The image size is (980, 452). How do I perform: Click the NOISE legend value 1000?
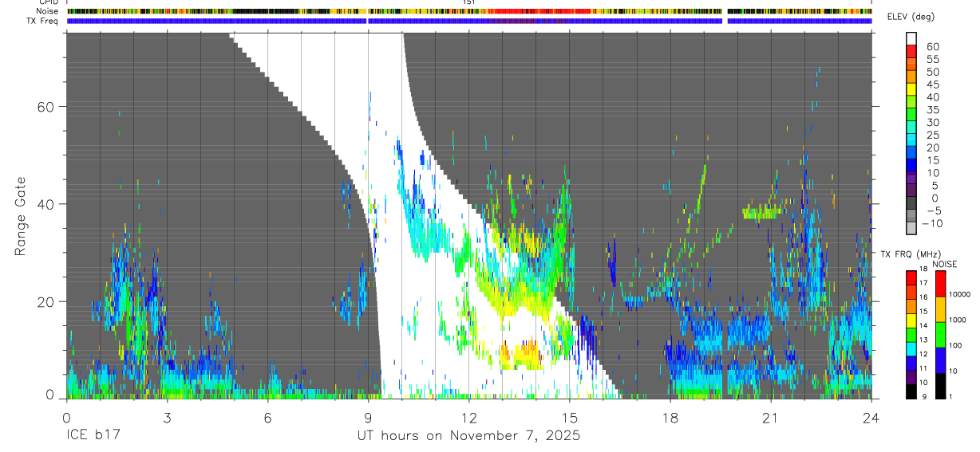click(x=958, y=320)
